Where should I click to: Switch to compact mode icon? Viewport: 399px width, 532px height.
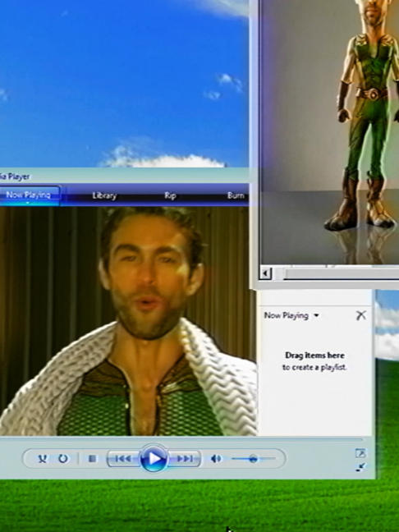[x=360, y=467]
